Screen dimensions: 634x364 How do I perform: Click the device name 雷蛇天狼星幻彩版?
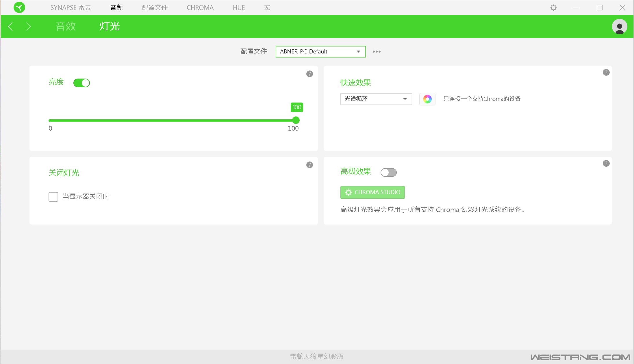pyautogui.click(x=317, y=356)
